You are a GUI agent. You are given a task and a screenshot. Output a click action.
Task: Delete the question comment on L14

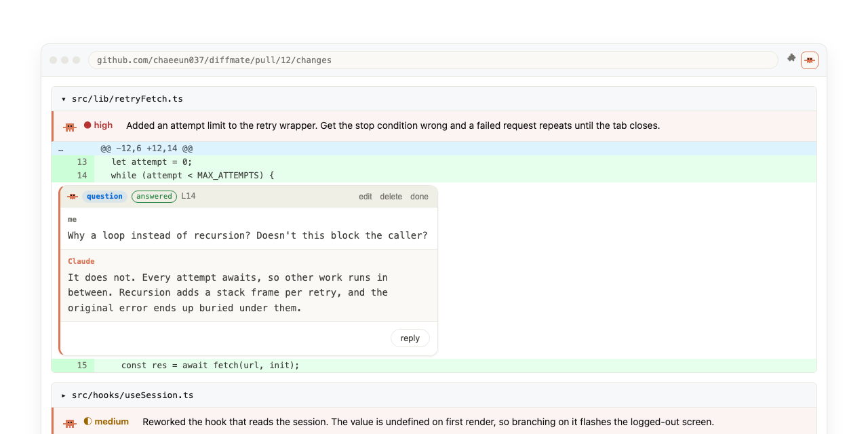tap(391, 197)
